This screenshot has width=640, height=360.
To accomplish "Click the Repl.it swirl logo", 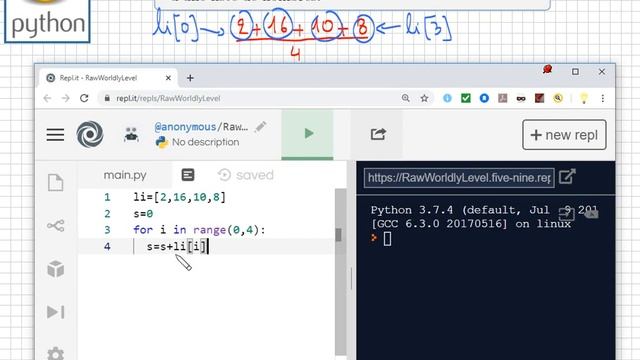I will [90, 134].
